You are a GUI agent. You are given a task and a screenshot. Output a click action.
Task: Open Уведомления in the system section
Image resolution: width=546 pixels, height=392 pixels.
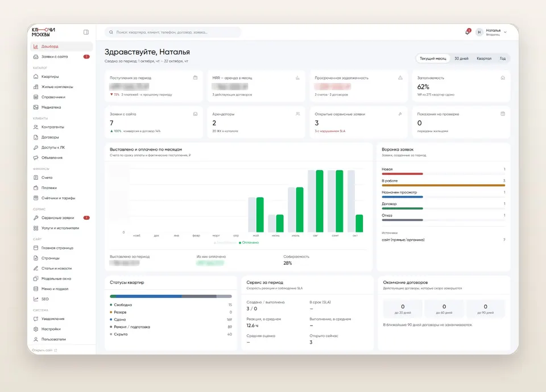tap(61, 319)
